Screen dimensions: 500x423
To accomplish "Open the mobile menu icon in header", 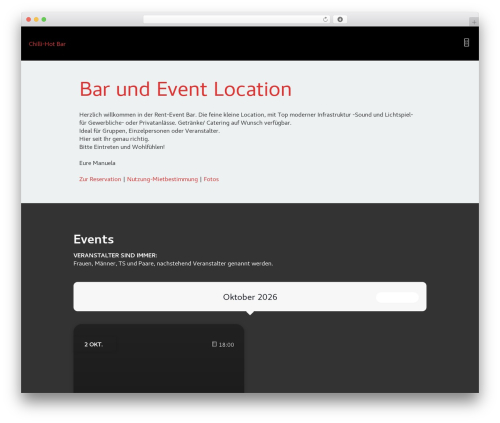I will point(466,43).
